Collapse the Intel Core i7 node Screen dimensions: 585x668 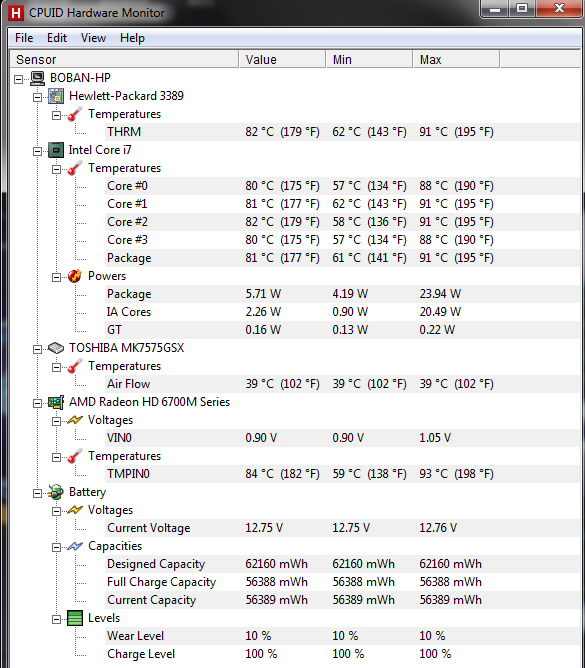[x=37, y=151]
